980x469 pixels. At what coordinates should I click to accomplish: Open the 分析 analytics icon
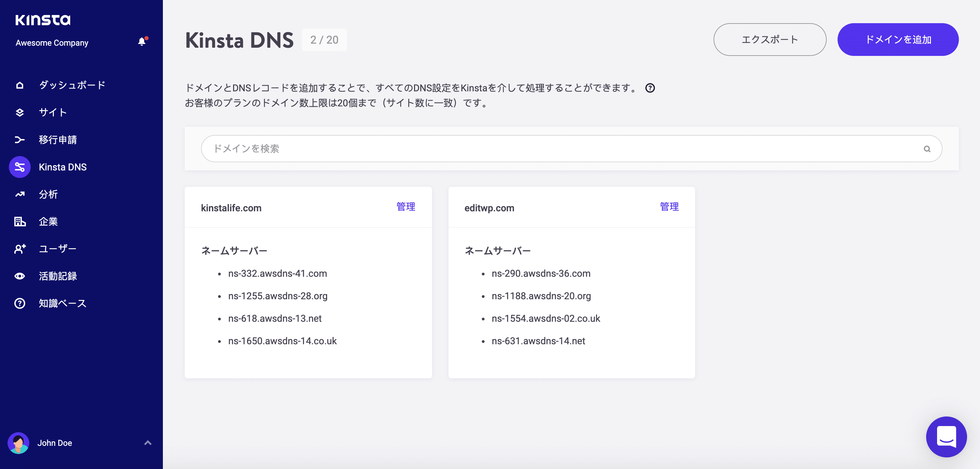point(19,194)
